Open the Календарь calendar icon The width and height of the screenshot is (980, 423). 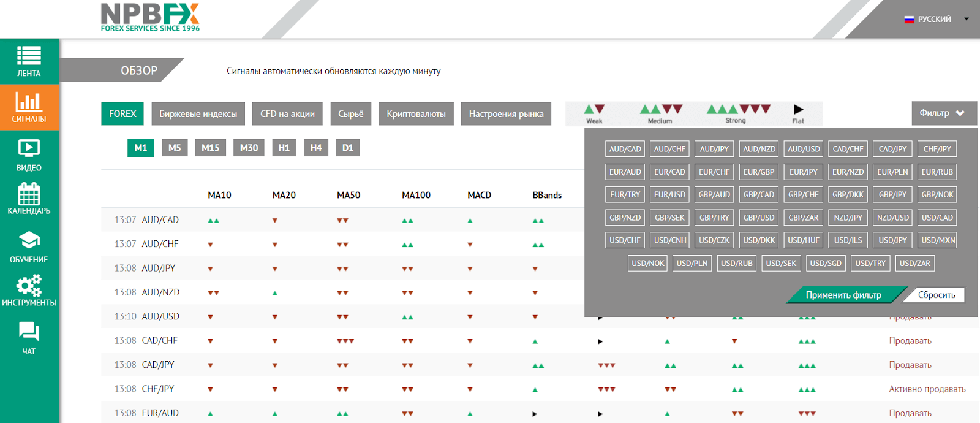(x=29, y=194)
